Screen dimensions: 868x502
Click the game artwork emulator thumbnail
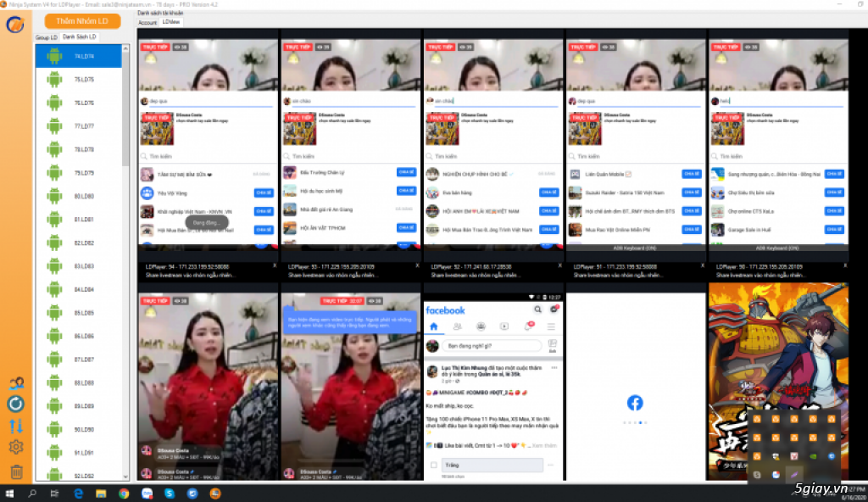pyautogui.click(x=778, y=382)
